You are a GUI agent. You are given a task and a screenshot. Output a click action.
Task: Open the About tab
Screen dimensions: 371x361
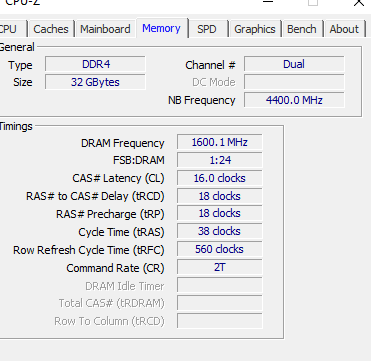coord(344,29)
